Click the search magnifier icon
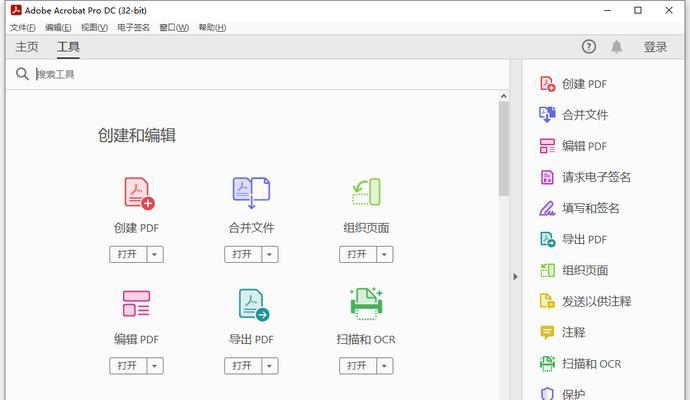Screen dimensions: 690x400 pyautogui.click(x=22, y=74)
